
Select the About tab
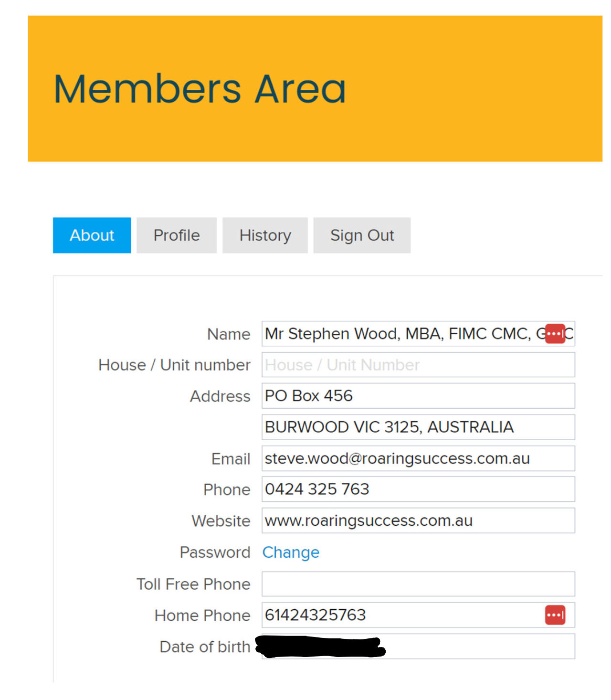click(x=91, y=235)
